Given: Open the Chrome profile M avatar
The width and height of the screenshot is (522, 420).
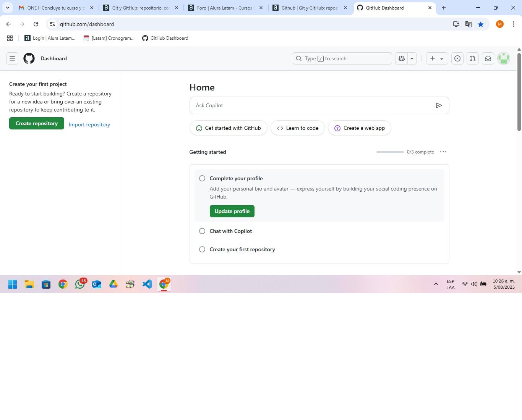Looking at the screenshot, I should click(500, 24).
